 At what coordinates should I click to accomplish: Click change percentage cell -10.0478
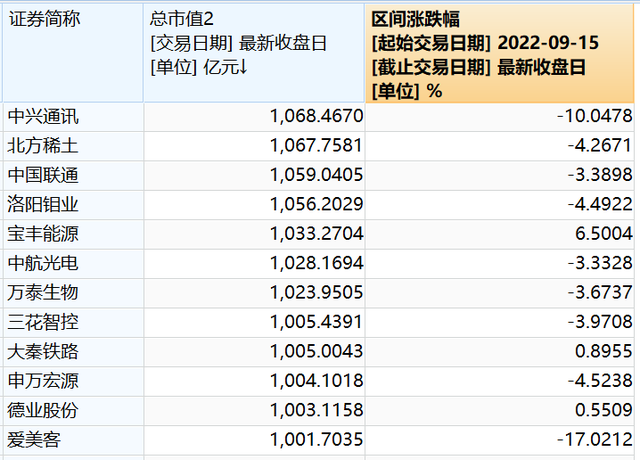(x=500, y=117)
